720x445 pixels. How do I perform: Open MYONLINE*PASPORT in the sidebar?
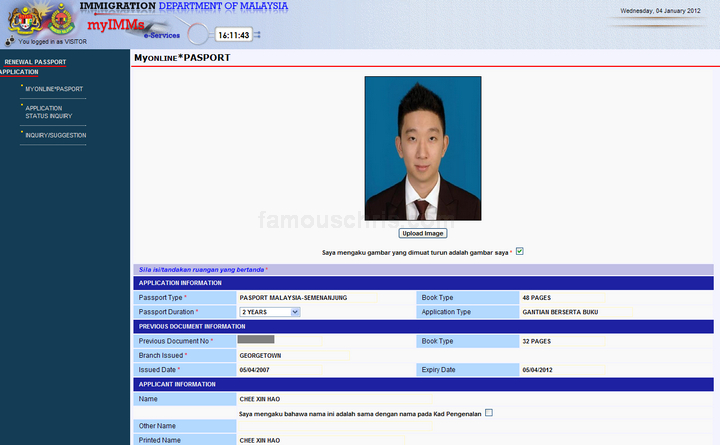(x=54, y=89)
